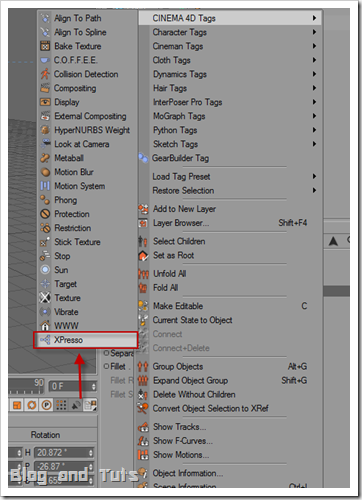The height and width of the screenshot is (500, 362).
Task: Open Layer Browser from the menu
Action: 230,223
